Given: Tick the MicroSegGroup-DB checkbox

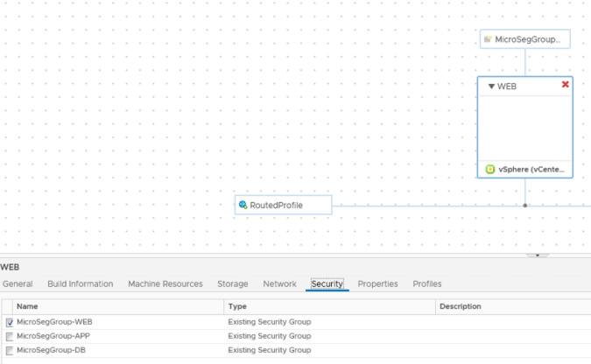Looking at the screenshot, I should click(10, 350).
